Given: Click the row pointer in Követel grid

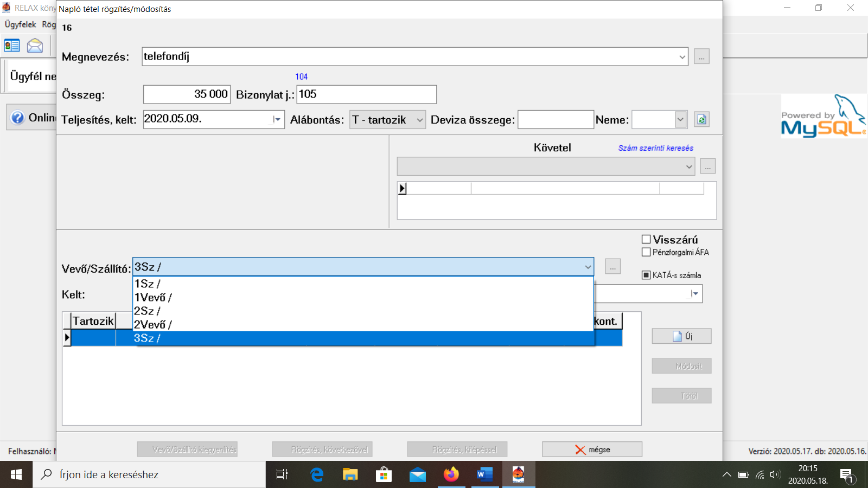Looking at the screenshot, I should tap(403, 188).
